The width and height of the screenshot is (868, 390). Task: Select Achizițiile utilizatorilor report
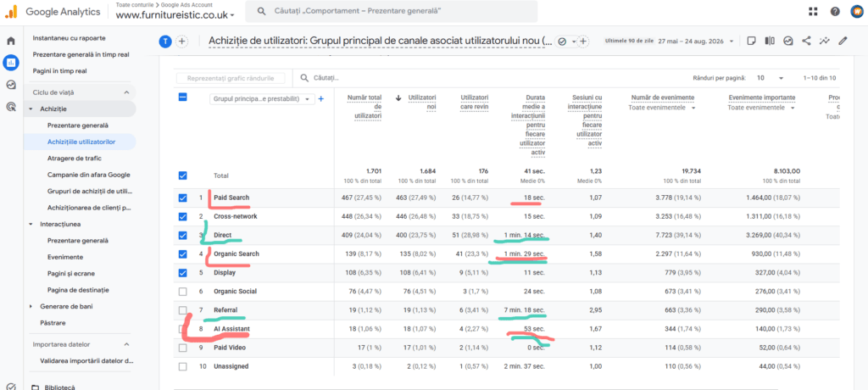(x=81, y=142)
